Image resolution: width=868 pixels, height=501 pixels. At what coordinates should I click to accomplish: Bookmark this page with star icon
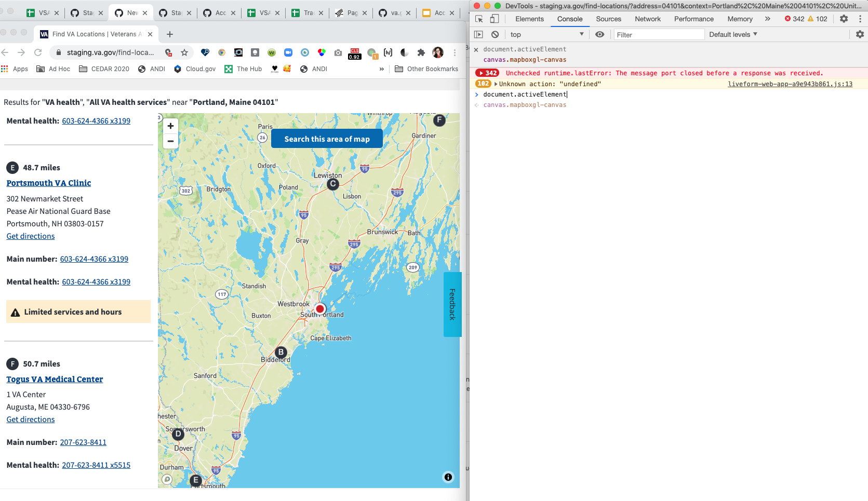tap(184, 52)
